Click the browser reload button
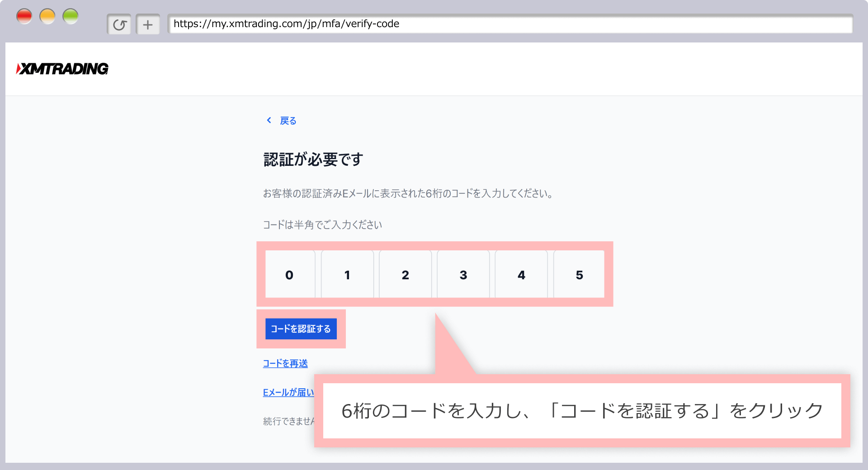 [x=119, y=24]
